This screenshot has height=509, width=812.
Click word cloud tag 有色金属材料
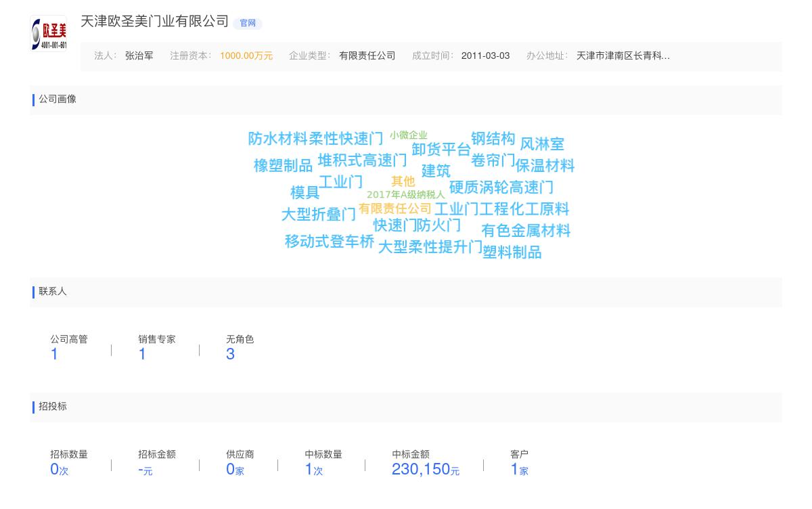526,231
